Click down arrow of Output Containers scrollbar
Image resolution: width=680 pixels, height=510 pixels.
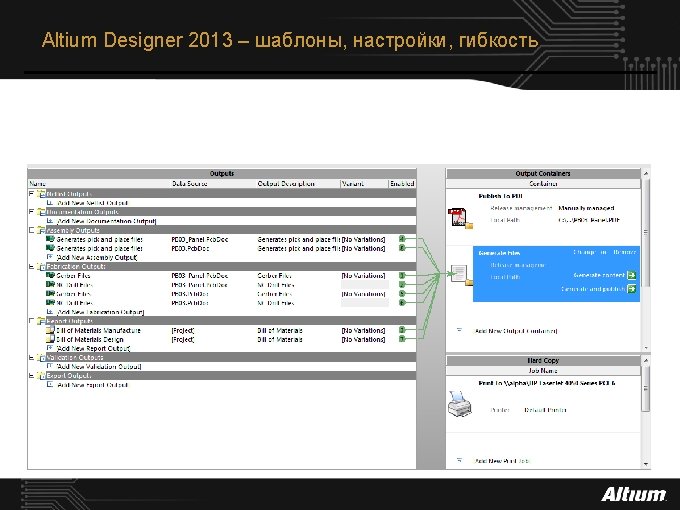click(x=646, y=348)
